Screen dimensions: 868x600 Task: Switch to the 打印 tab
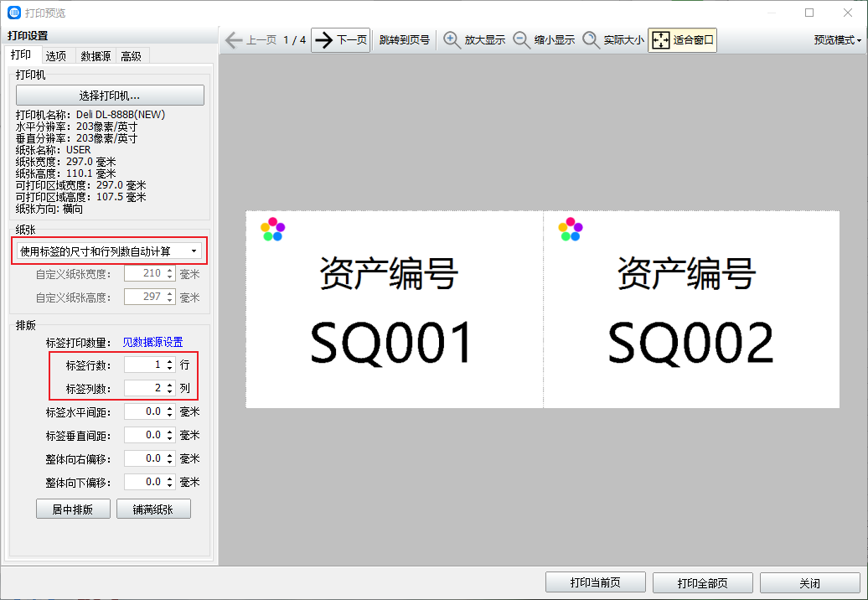[21, 54]
